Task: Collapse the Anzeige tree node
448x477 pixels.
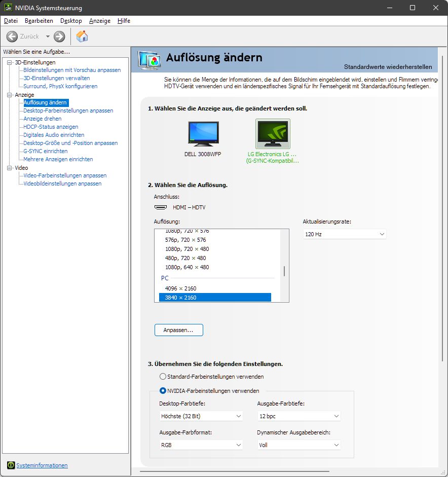Action: pos(10,95)
